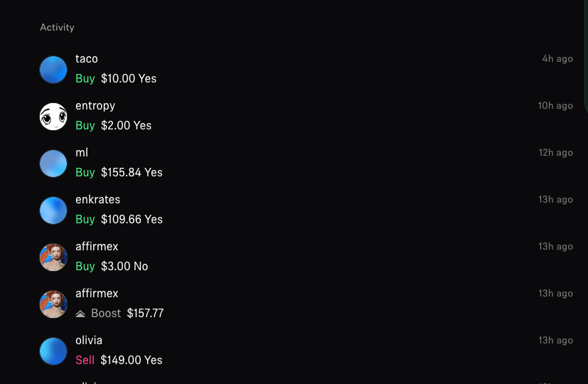The width and height of the screenshot is (588, 384).
Task: Select the Buy $155.84 Yes entry
Action: pyautogui.click(x=119, y=173)
